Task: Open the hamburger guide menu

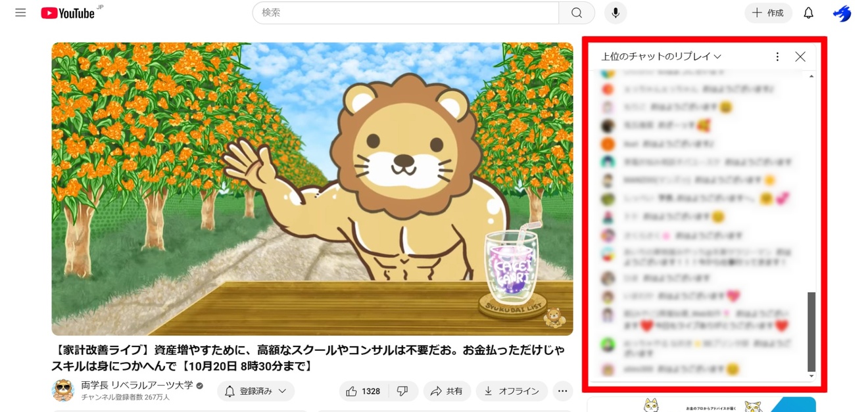Action: tap(20, 12)
